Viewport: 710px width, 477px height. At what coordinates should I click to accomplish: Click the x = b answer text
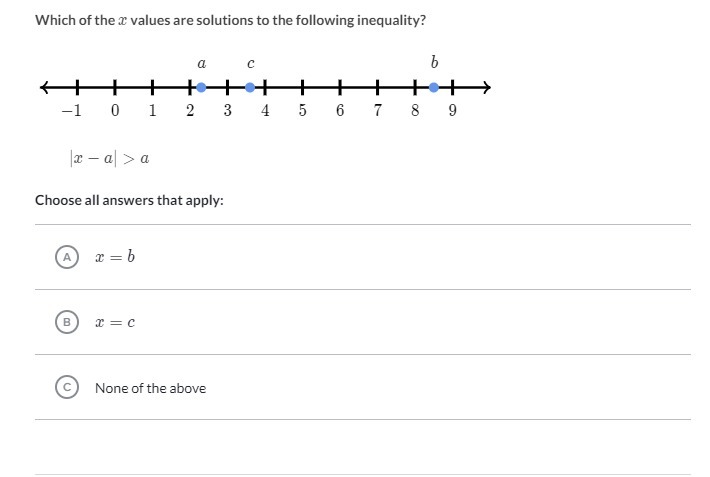pyautogui.click(x=115, y=256)
